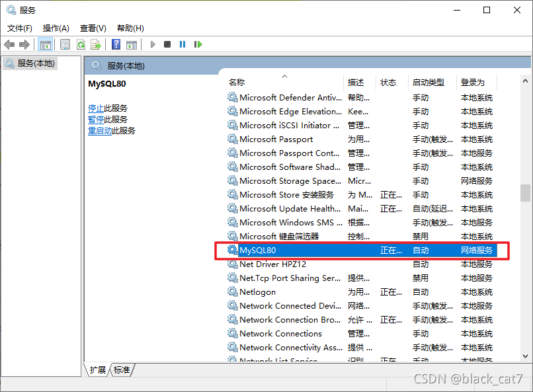Select Microsoft Storage Space... service
Viewport: 533px width, 392px height.
coord(362,181)
